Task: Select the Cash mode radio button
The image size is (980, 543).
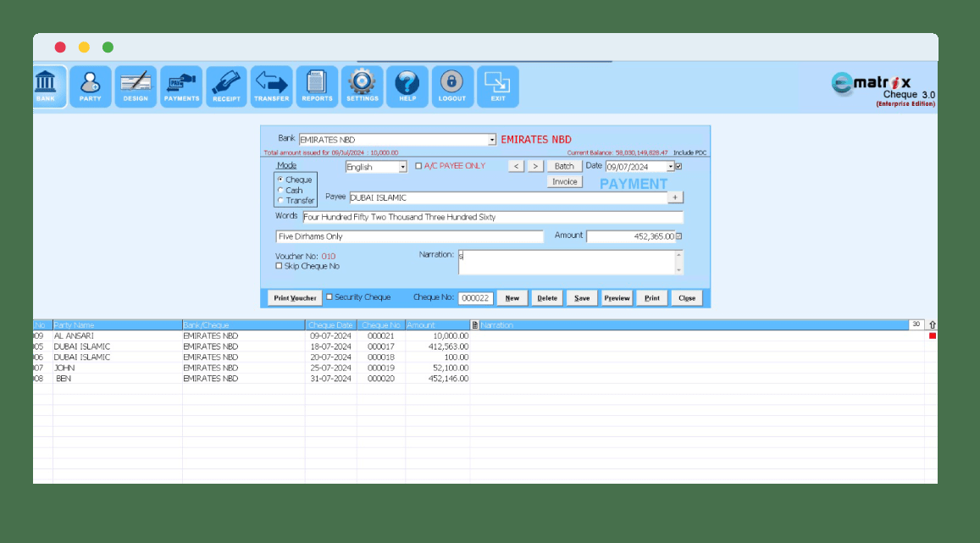Action: point(281,191)
